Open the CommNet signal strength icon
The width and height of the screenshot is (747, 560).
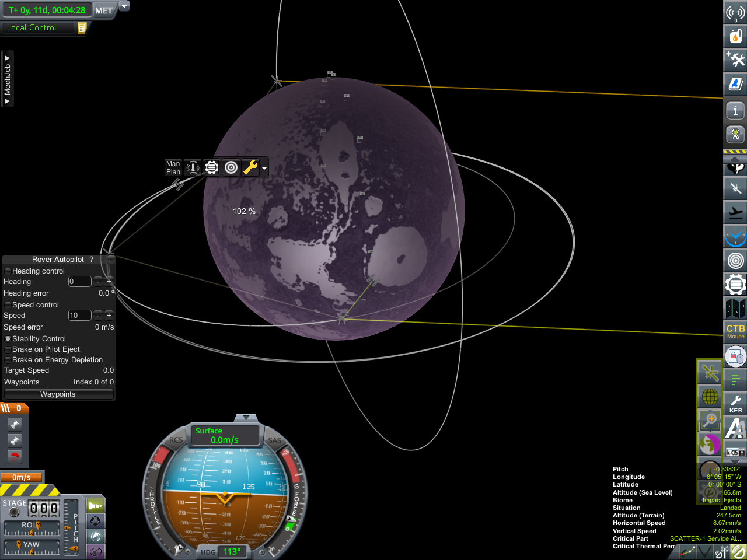coord(735,13)
